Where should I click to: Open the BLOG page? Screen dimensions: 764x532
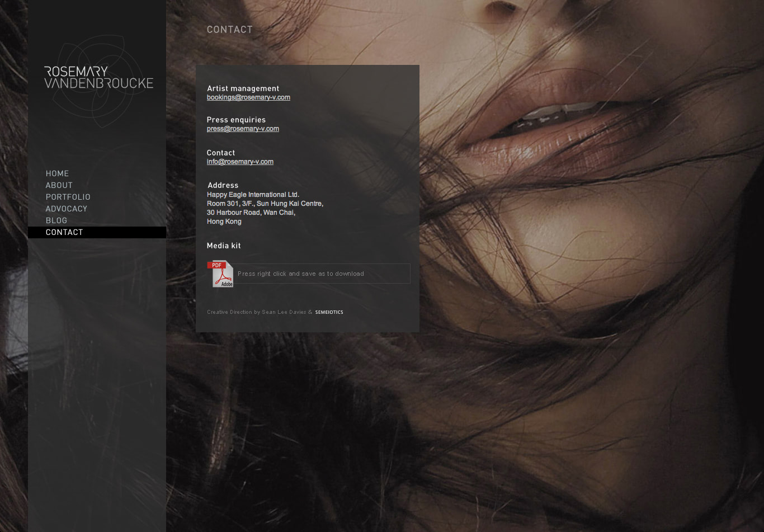point(56,220)
